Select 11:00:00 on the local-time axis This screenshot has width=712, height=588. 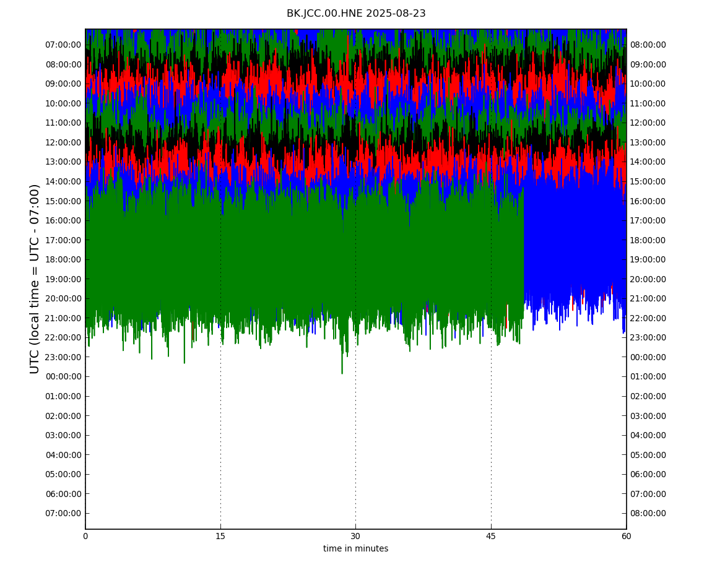[648, 103]
